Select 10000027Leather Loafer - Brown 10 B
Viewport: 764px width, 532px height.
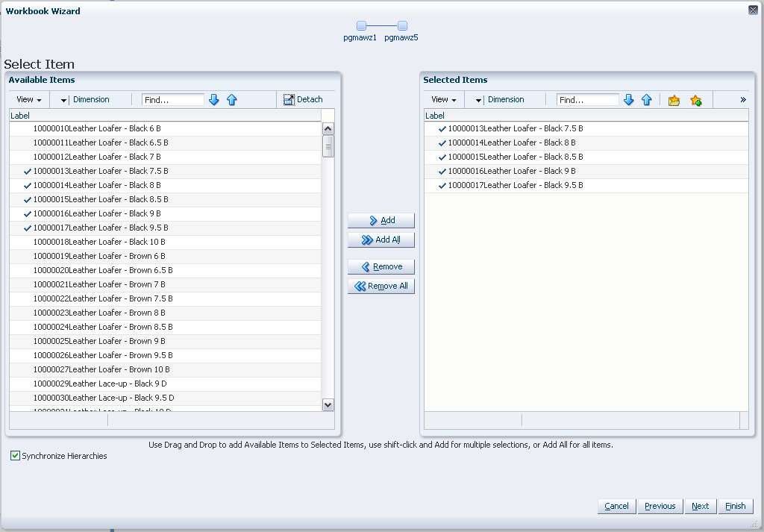click(x=165, y=369)
